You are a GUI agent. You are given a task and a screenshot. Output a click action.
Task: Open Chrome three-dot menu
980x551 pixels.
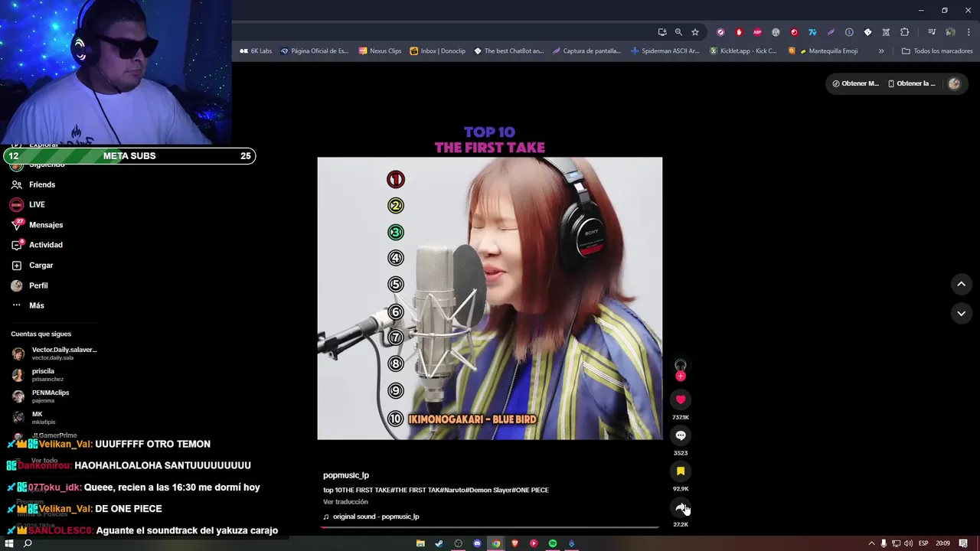(968, 32)
